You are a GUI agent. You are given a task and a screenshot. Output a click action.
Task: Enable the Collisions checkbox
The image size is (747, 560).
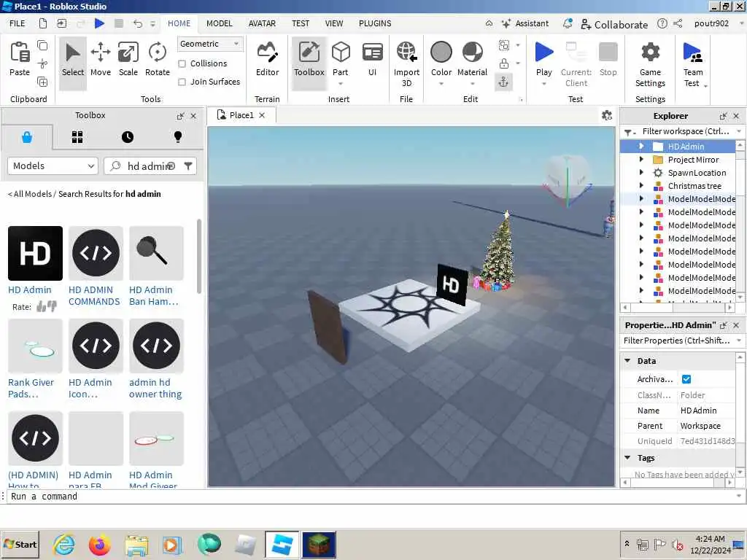point(182,63)
